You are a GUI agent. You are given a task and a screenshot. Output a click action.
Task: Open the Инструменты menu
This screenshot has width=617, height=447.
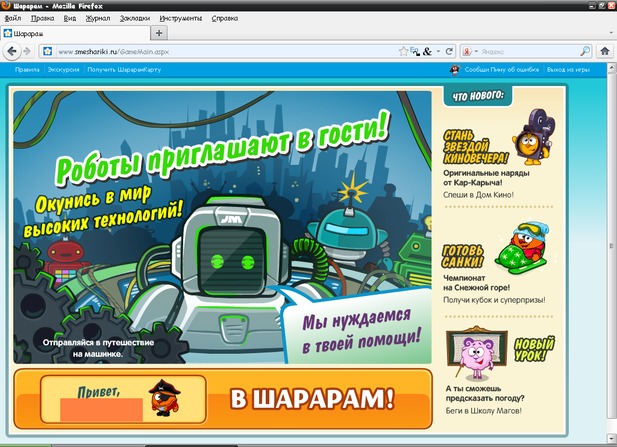tap(181, 18)
